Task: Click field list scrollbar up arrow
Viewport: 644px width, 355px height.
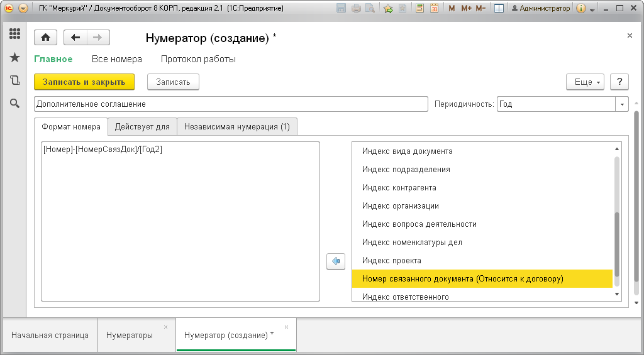Action: tap(617, 149)
